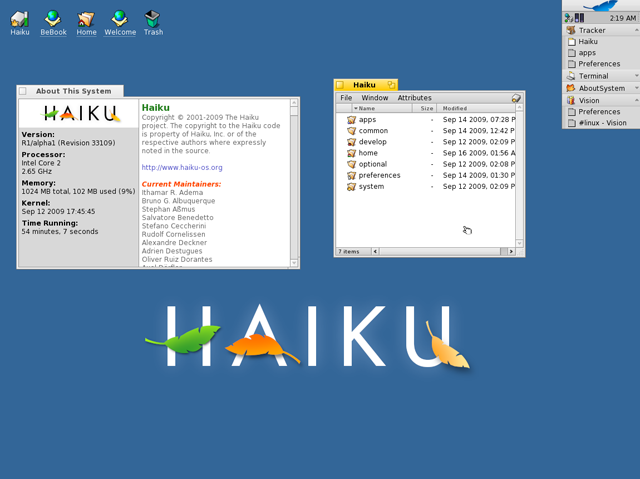Screen dimensions: 640x479
Task: Select the common folder icon in Haiku window
Action: (351, 131)
